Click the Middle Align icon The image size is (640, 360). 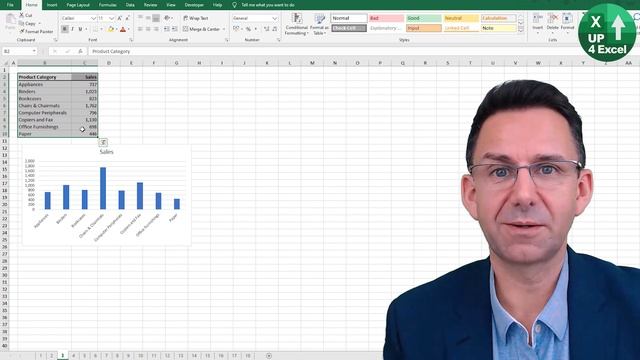148,18
